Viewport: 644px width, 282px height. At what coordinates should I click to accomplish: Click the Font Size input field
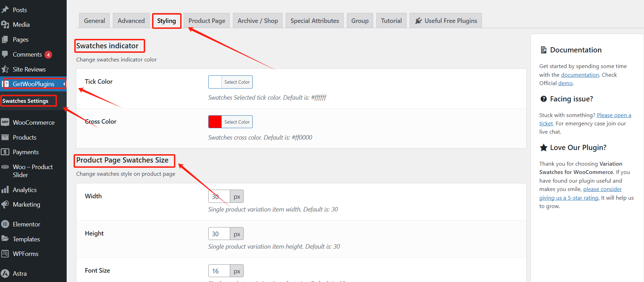click(219, 271)
